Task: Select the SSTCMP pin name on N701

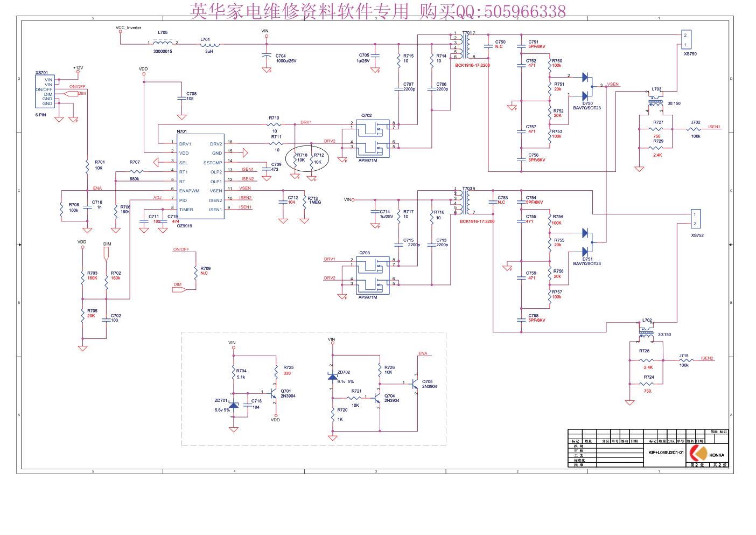Action: [213, 163]
